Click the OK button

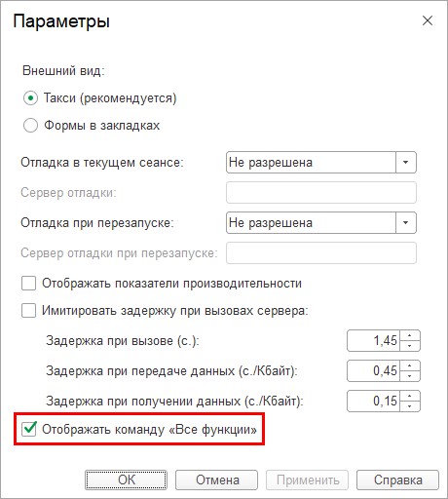point(126,480)
